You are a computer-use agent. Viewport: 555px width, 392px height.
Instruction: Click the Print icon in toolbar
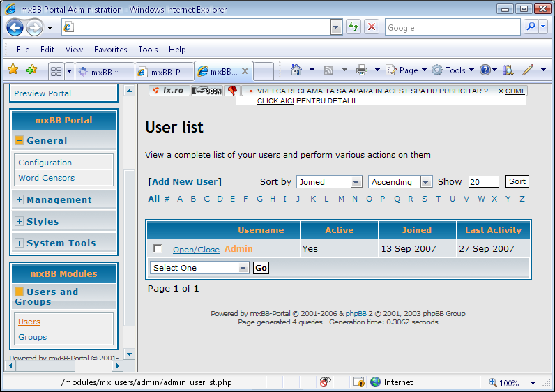pos(362,70)
